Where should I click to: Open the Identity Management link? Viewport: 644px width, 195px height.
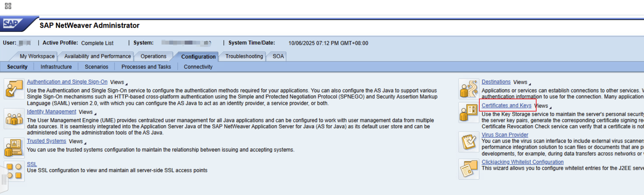tap(52, 112)
